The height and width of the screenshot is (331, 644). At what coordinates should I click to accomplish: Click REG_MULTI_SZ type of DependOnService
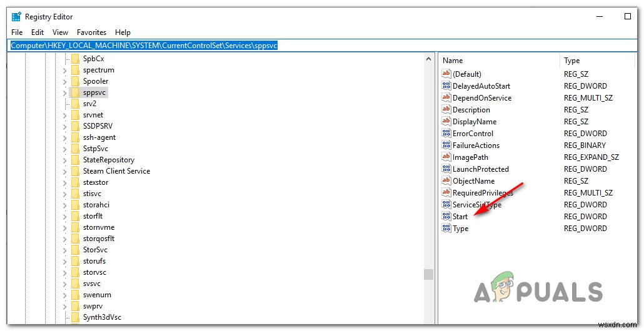(588, 97)
